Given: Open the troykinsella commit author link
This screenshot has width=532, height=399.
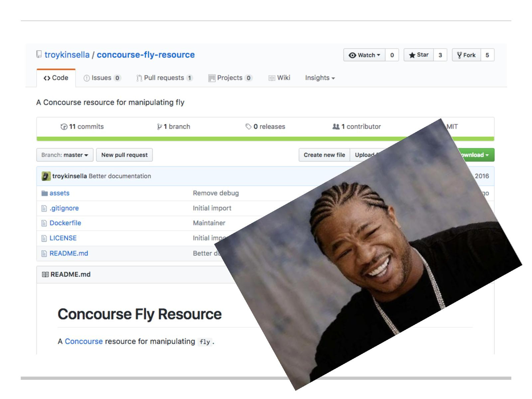Looking at the screenshot, I should (69, 176).
